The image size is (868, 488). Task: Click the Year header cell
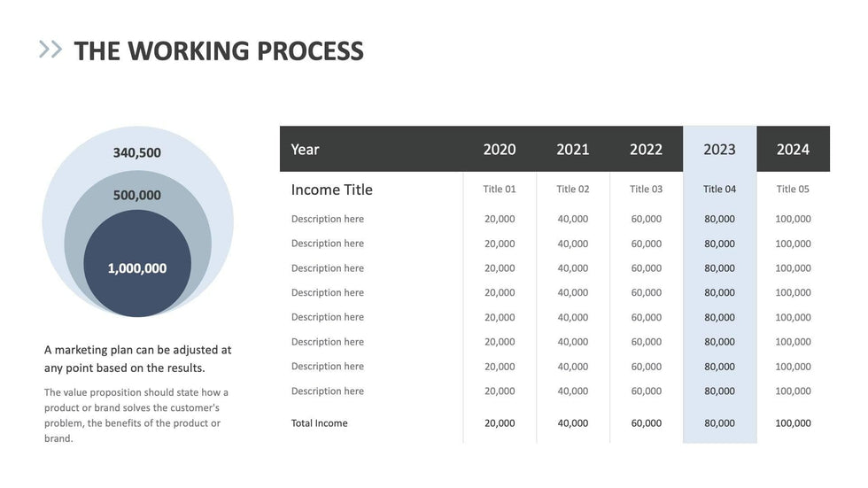(305, 149)
